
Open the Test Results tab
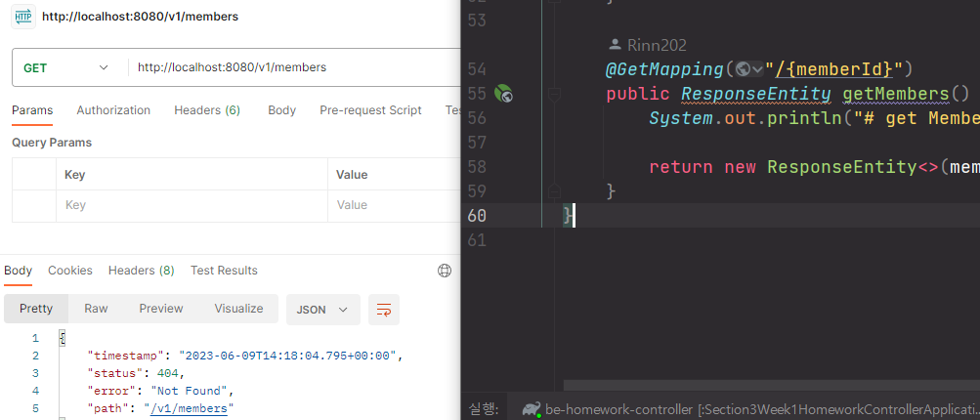(x=224, y=271)
